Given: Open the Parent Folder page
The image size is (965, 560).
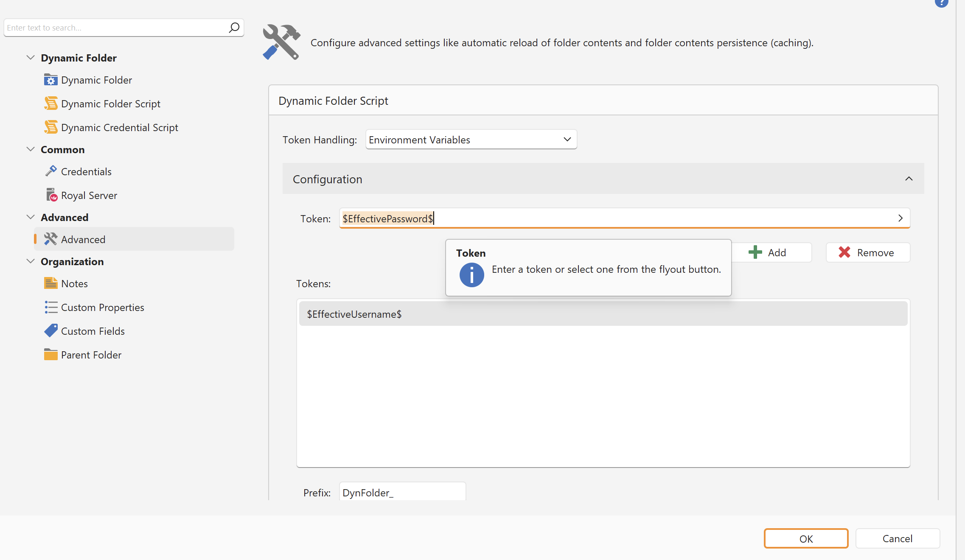Looking at the screenshot, I should 91,355.
